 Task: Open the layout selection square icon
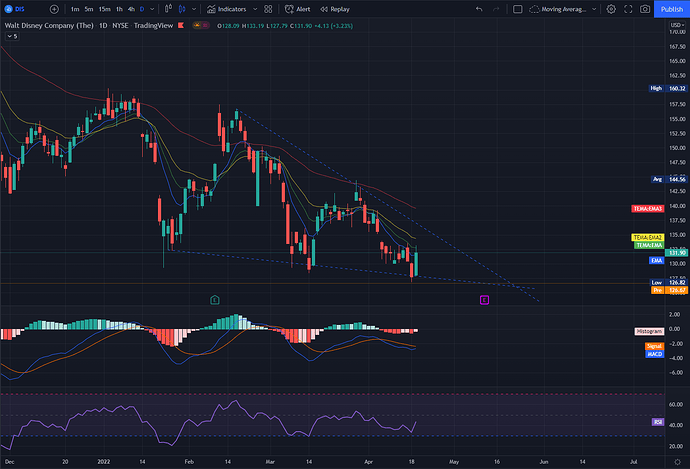[x=518, y=9]
